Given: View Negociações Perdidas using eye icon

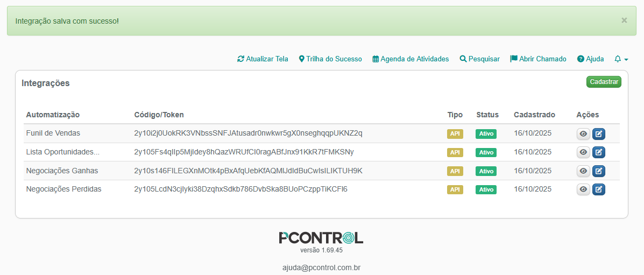Looking at the screenshot, I should (x=583, y=189).
